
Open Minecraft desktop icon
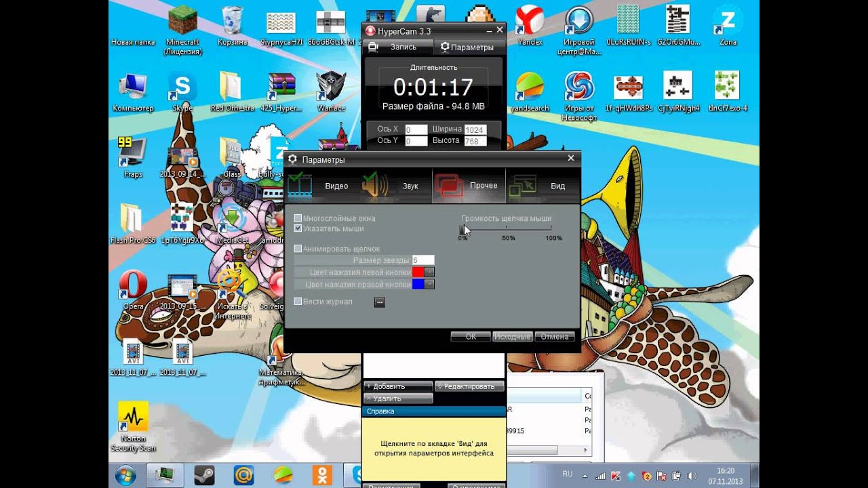(x=182, y=29)
